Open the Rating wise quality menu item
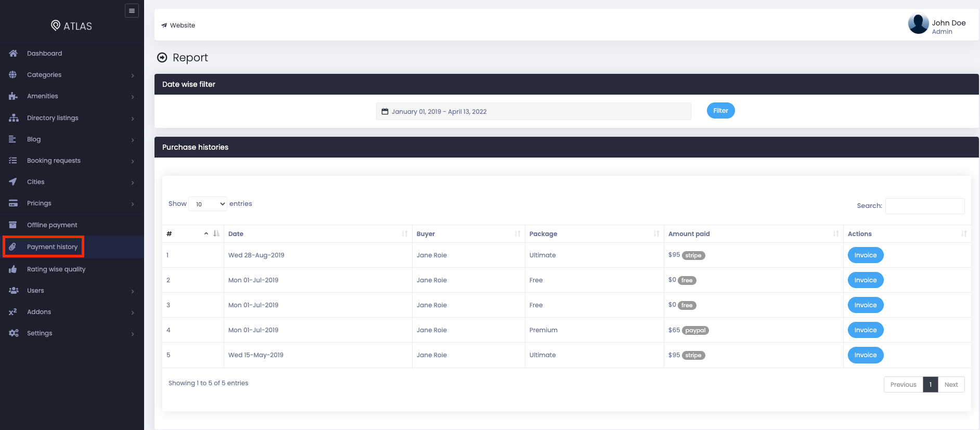The height and width of the screenshot is (430, 980). [x=72, y=269]
